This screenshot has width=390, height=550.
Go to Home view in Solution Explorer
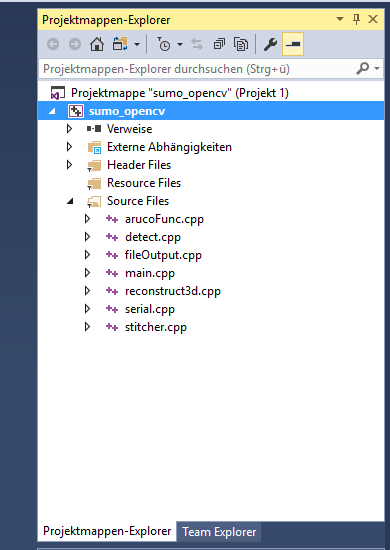click(97, 44)
